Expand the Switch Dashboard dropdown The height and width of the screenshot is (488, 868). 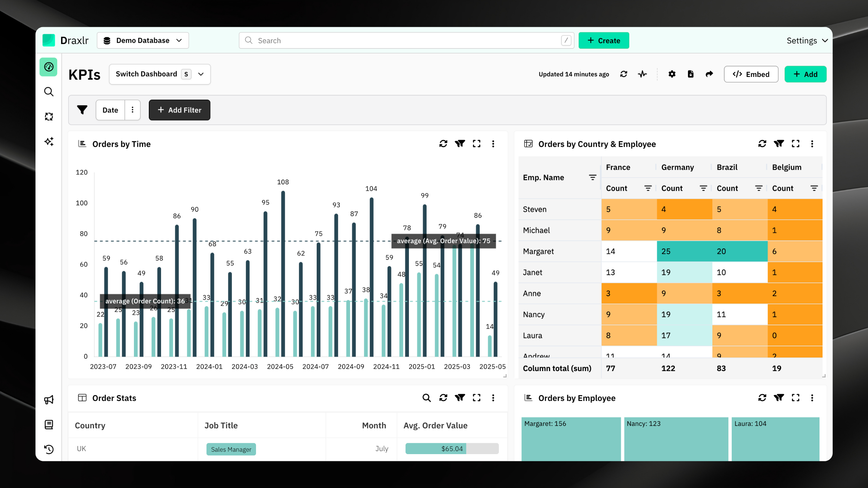click(160, 74)
